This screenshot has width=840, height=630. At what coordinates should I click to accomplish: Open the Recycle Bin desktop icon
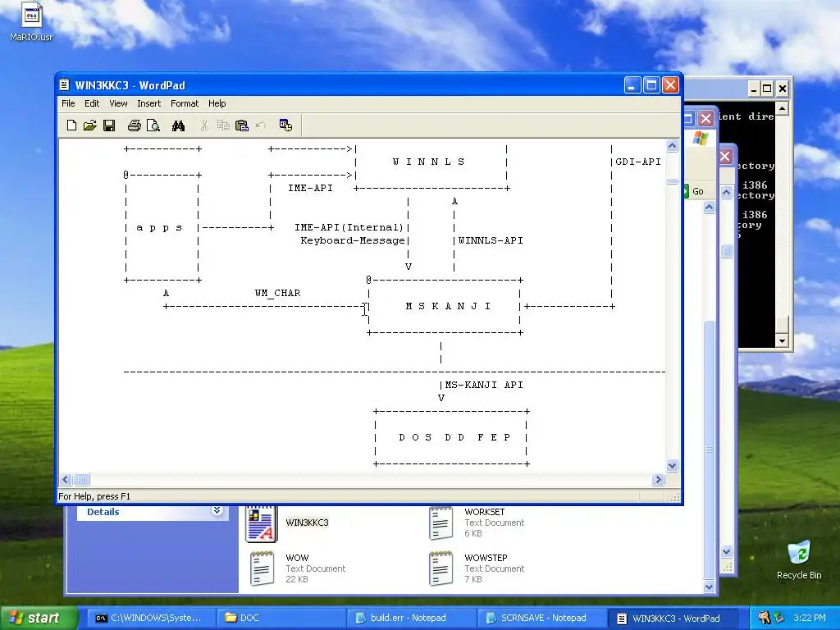(x=799, y=559)
